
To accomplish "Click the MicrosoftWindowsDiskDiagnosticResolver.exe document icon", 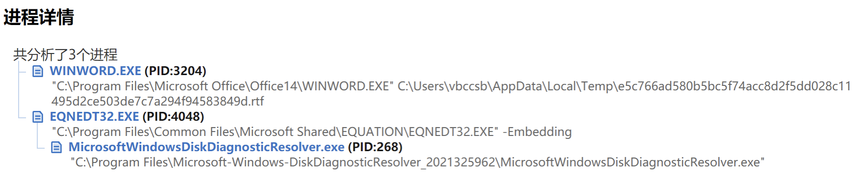I will [56, 147].
